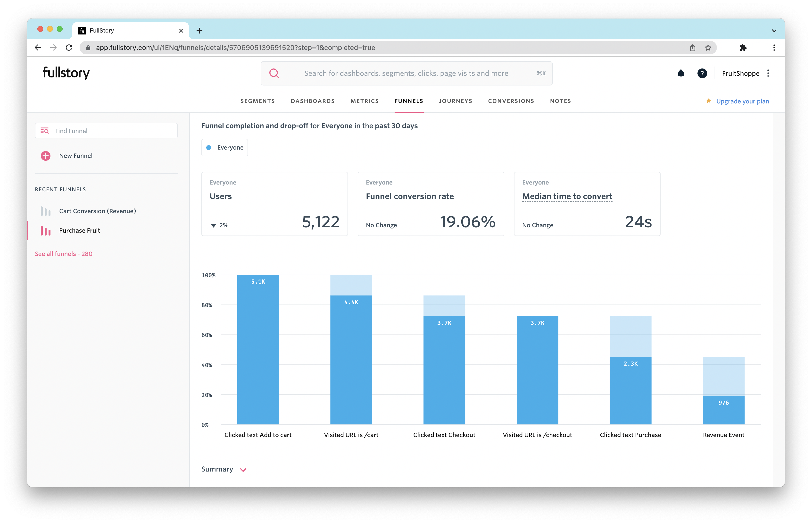Open the help question mark icon
This screenshot has width=812, height=523.
coord(702,73)
